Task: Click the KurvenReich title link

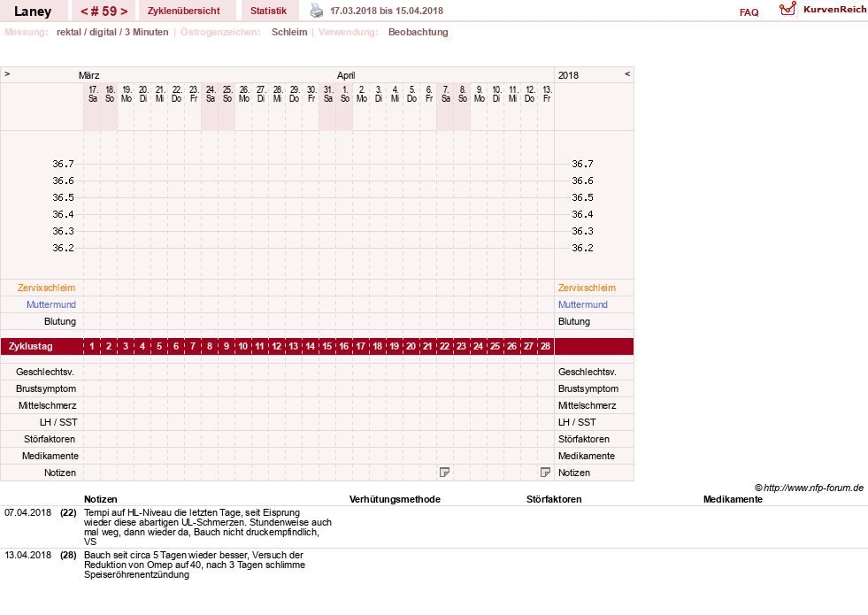Action: pos(834,10)
